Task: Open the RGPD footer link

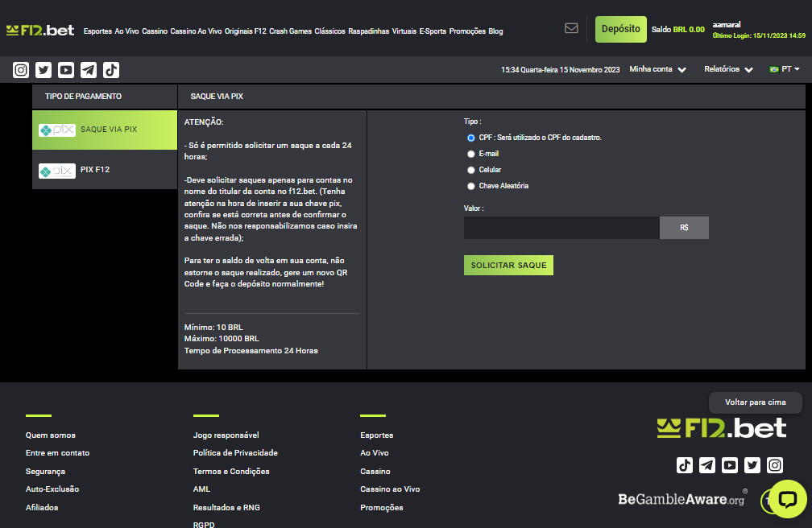Action: (x=204, y=524)
